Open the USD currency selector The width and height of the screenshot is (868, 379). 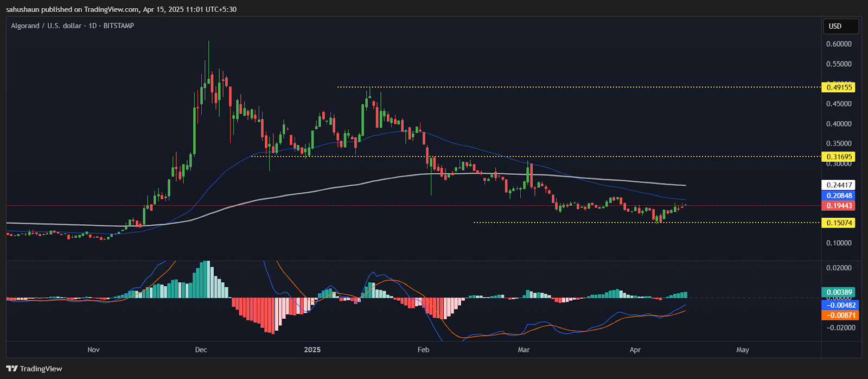click(x=840, y=26)
